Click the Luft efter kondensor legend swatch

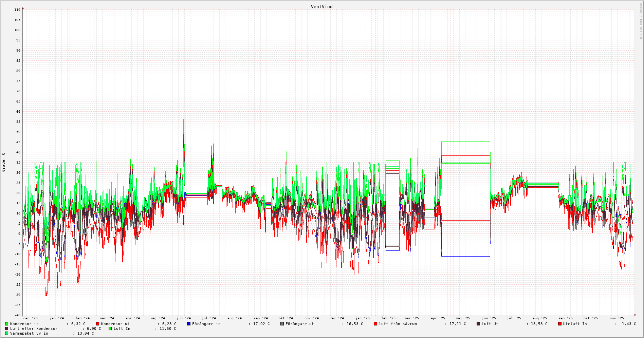[7, 328]
